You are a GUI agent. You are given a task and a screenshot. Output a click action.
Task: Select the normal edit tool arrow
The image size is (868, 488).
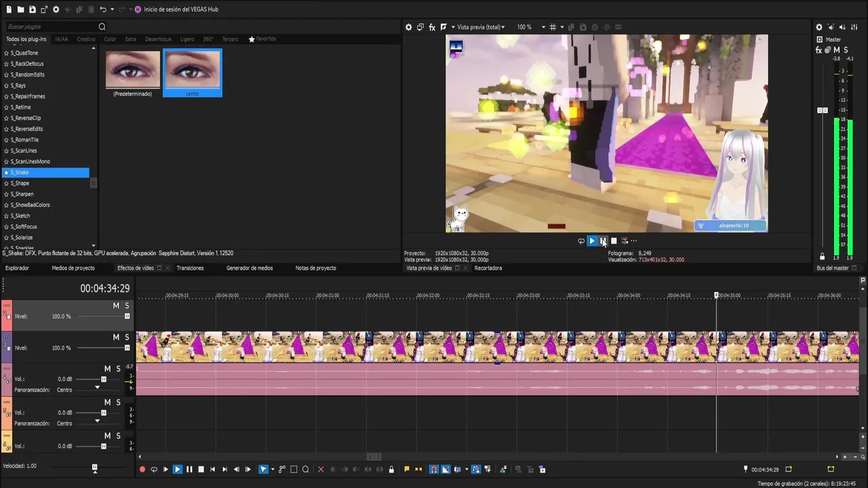pos(263,469)
